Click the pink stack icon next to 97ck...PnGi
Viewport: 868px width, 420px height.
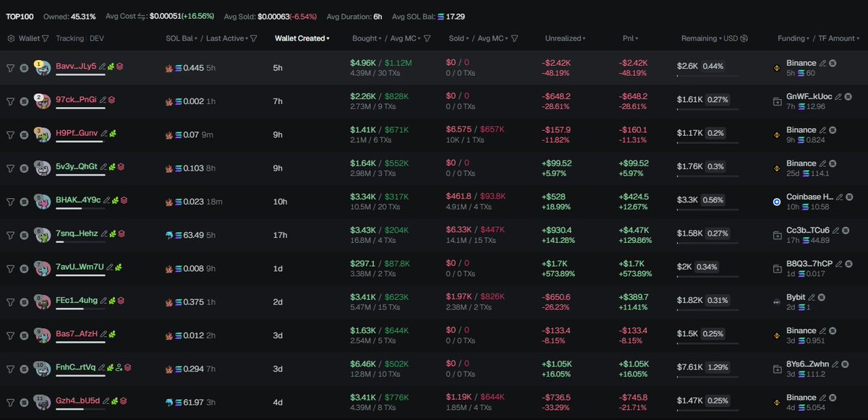111,99
